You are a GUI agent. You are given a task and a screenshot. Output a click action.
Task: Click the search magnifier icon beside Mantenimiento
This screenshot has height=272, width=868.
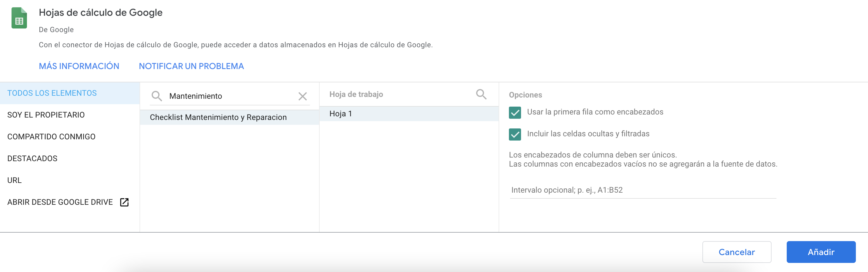pyautogui.click(x=157, y=96)
